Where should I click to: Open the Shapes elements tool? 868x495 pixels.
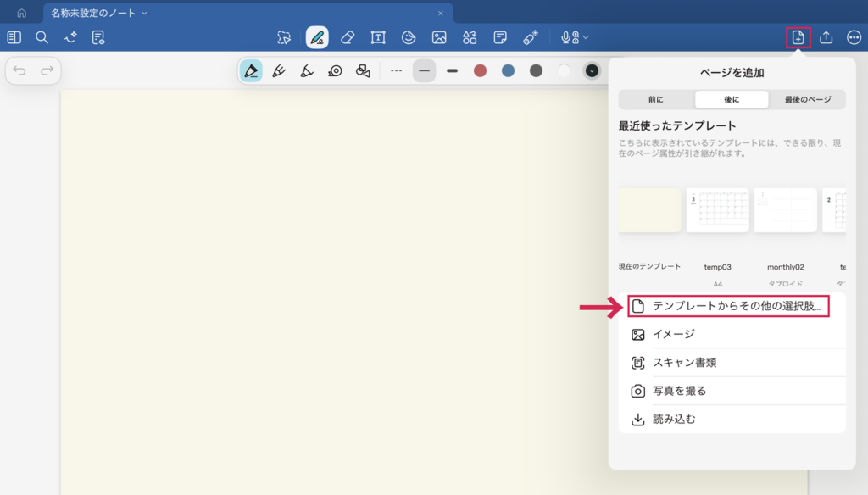pos(470,37)
